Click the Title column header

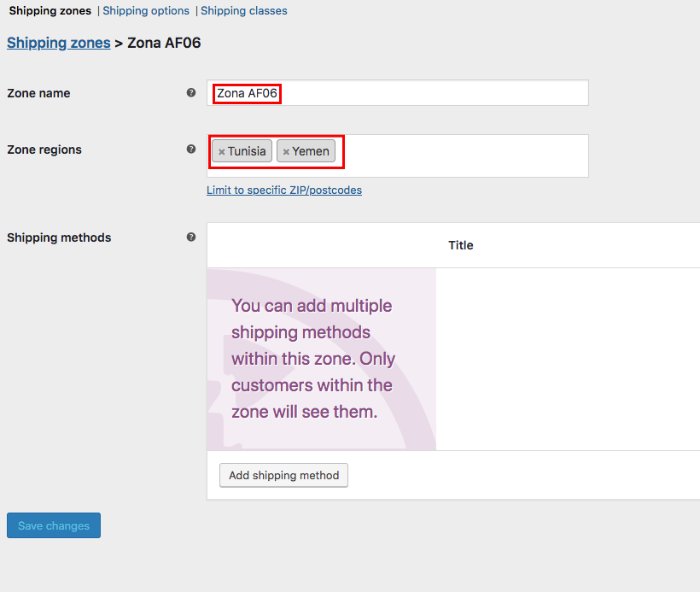[460, 245]
